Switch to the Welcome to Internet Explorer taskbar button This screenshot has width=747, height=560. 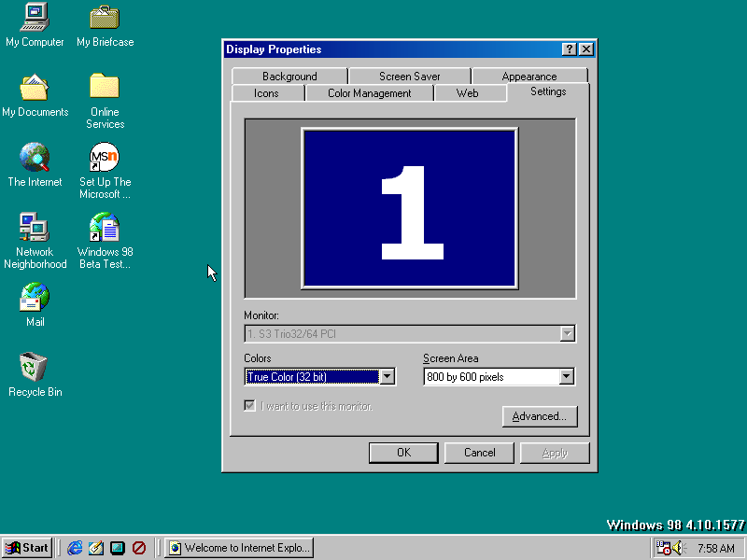click(x=240, y=548)
